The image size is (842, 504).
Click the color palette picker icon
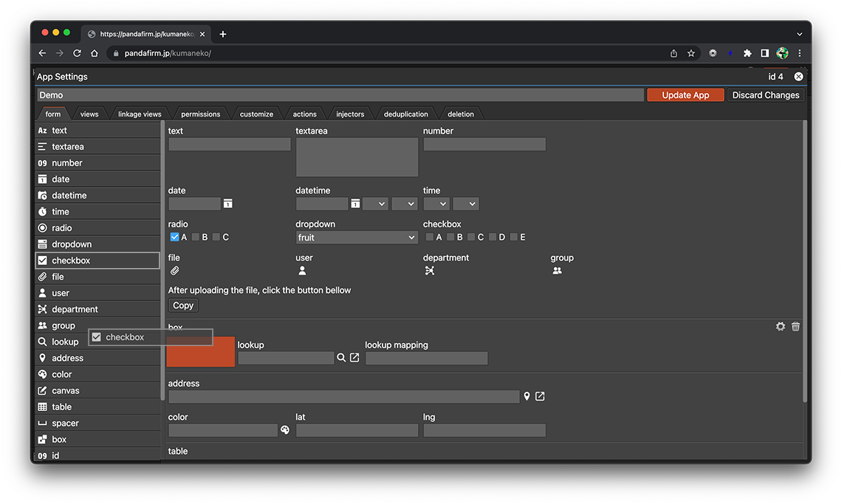tap(285, 430)
